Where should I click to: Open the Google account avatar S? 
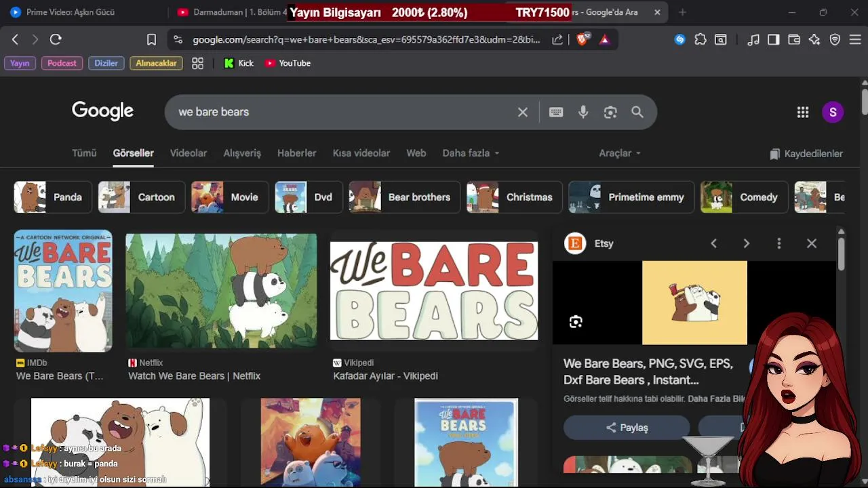(x=833, y=113)
